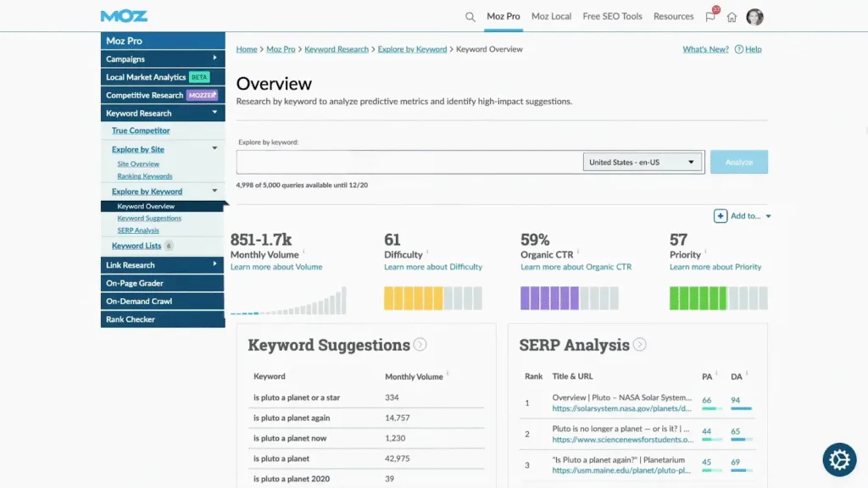This screenshot has height=488, width=868.
Task: Open notifications via the flag icon
Action: pos(712,16)
